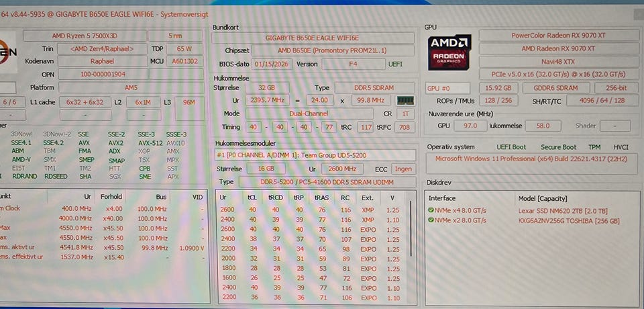Viewport: 644px width, 309px height.
Task: Click the tRC value 117
Action: point(365,127)
